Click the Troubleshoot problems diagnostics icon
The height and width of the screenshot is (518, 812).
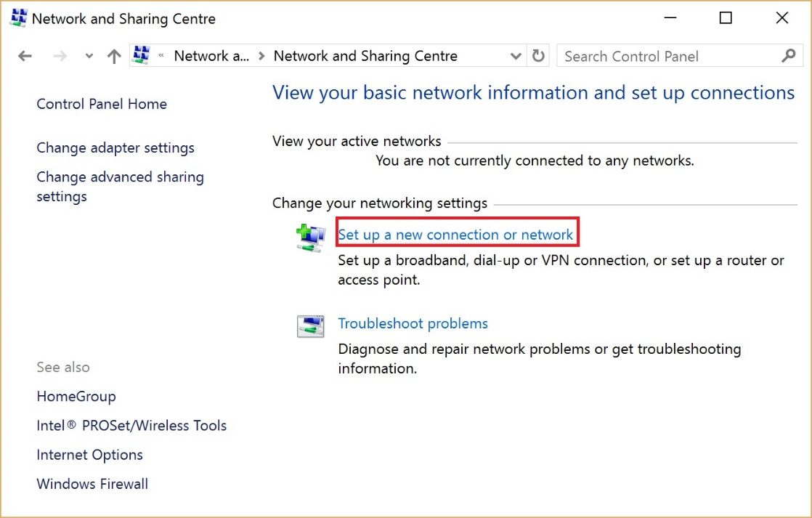pos(310,326)
